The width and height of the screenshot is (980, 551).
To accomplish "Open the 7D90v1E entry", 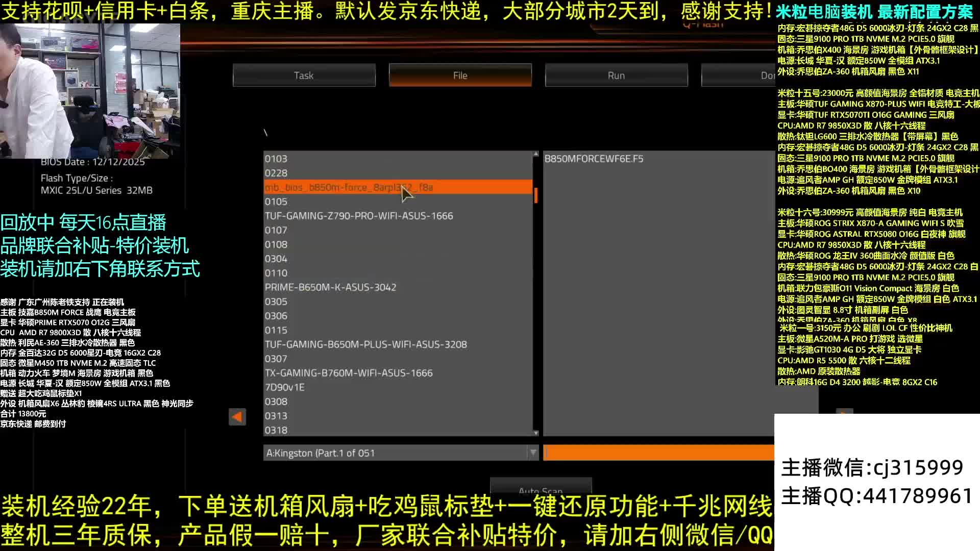I will pos(284,387).
